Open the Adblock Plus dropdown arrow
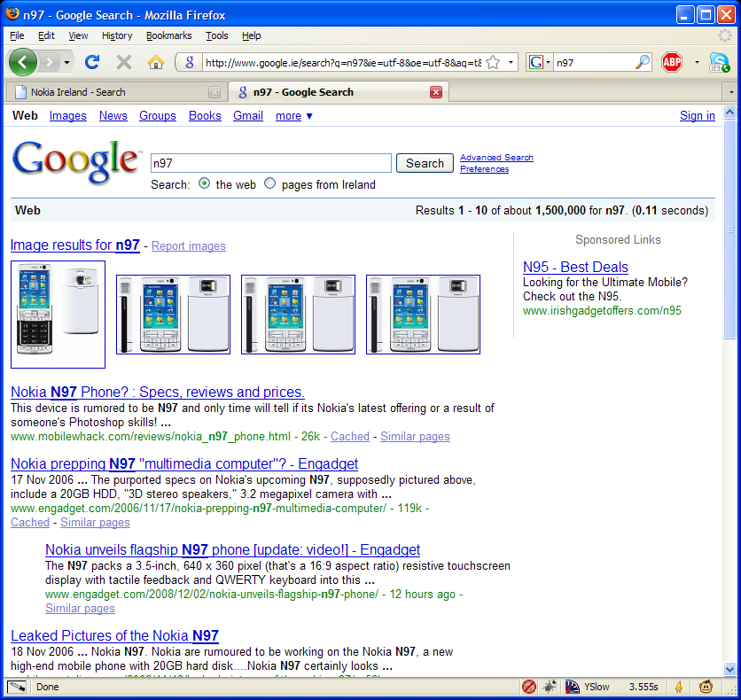The width and height of the screenshot is (741, 700). point(697,62)
